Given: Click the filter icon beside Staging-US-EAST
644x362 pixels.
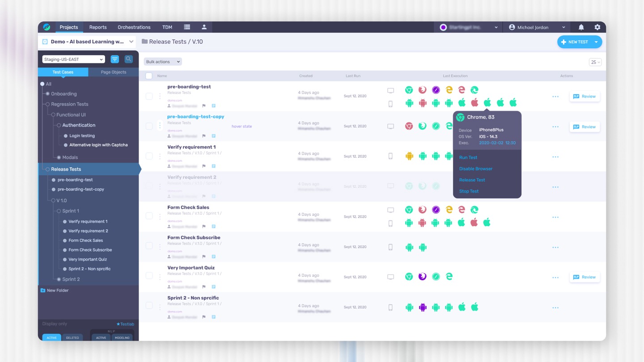Looking at the screenshot, I should tap(115, 59).
